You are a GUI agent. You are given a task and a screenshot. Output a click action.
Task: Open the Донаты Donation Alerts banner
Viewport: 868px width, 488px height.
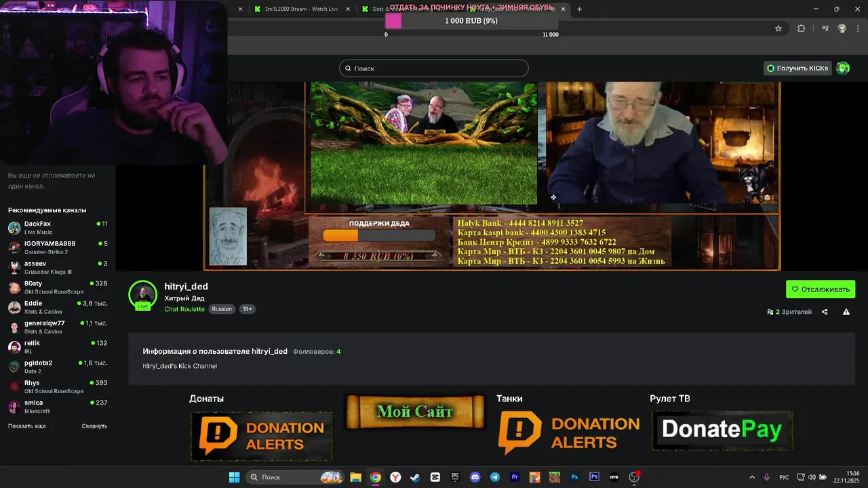click(262, 436)
